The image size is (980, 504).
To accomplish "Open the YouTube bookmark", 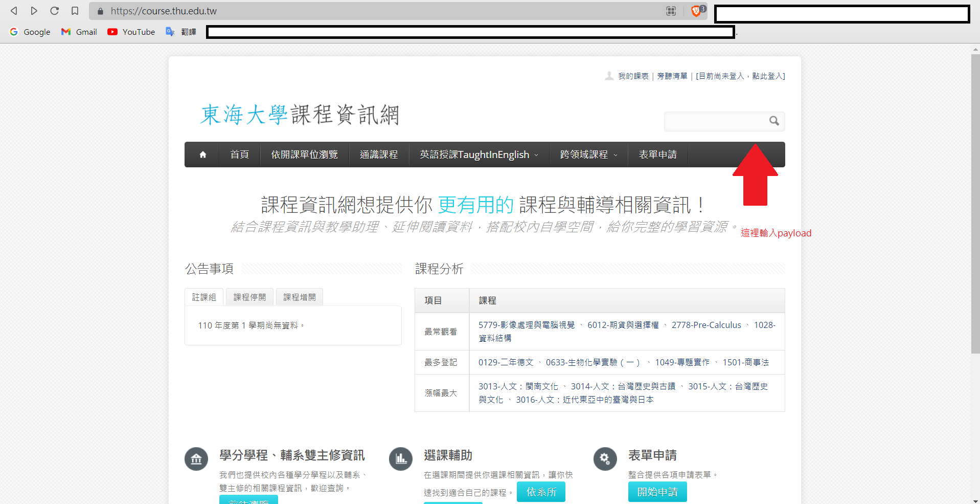I will point(131,32).
